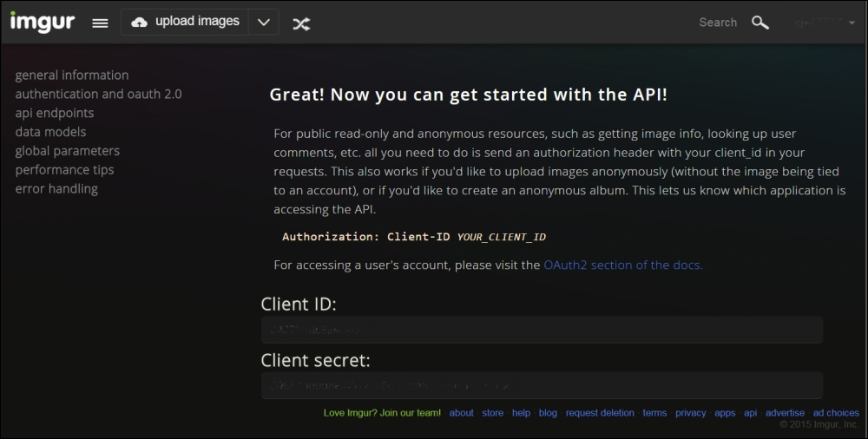Click the ad choices footer link

836,413
